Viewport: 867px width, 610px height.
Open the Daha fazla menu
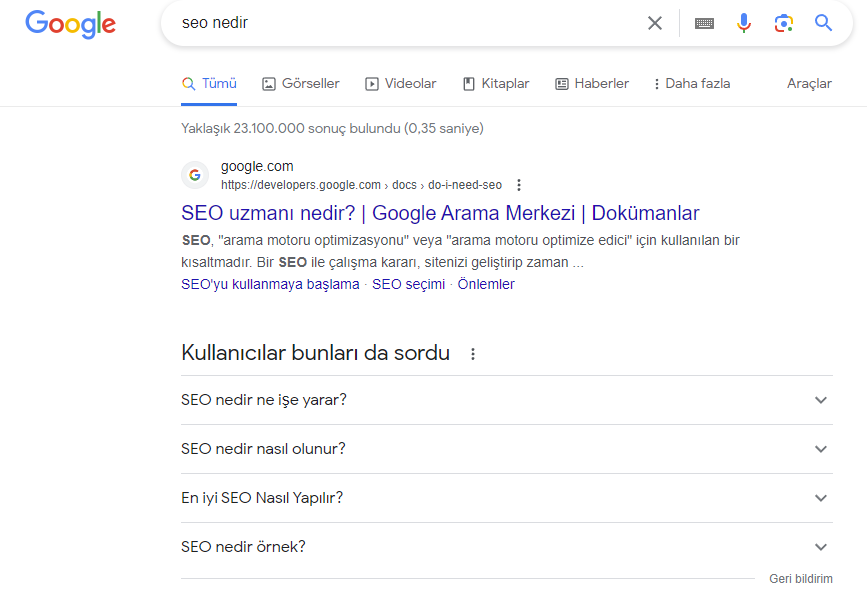692,84
